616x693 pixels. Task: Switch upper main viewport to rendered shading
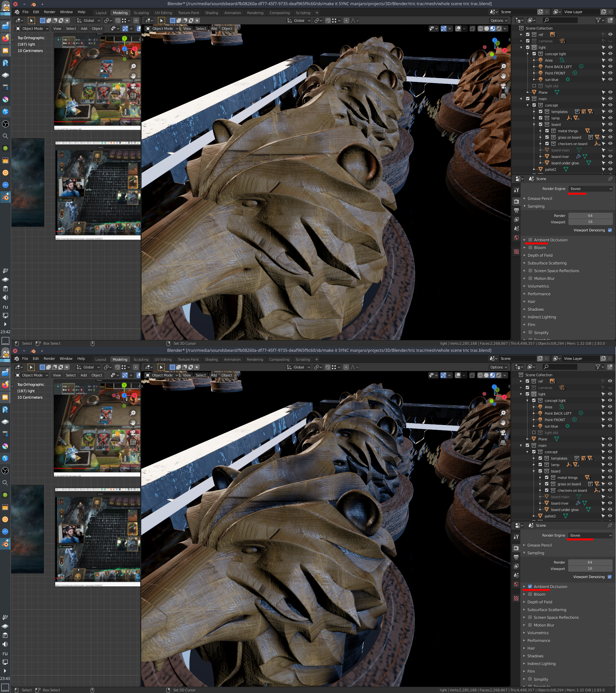tap(499, 29)
